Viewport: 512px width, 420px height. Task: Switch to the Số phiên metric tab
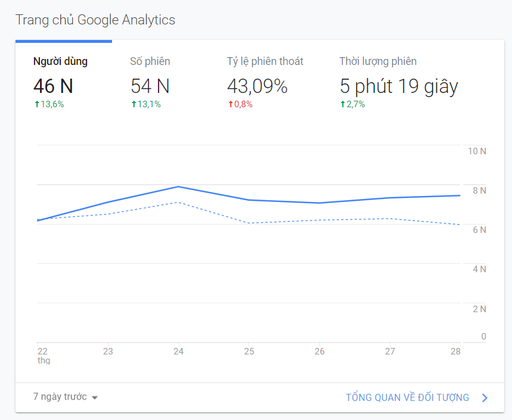(150, 61)
